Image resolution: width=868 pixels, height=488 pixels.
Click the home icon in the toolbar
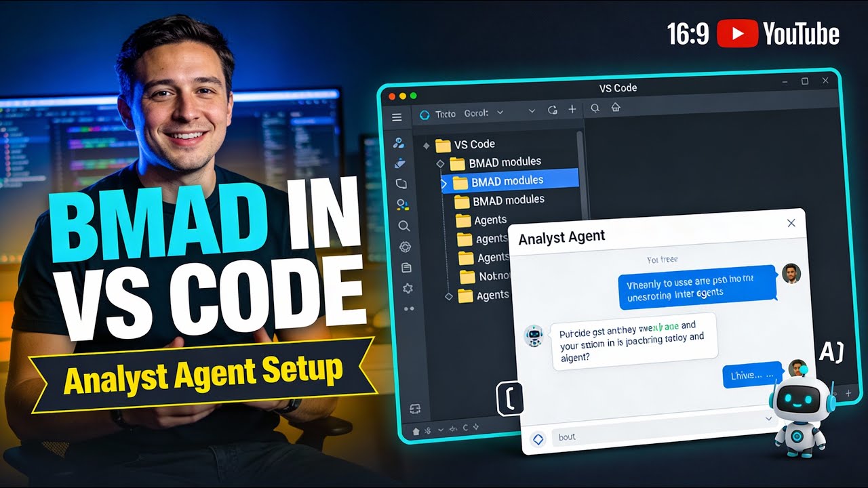click(616, 107)
